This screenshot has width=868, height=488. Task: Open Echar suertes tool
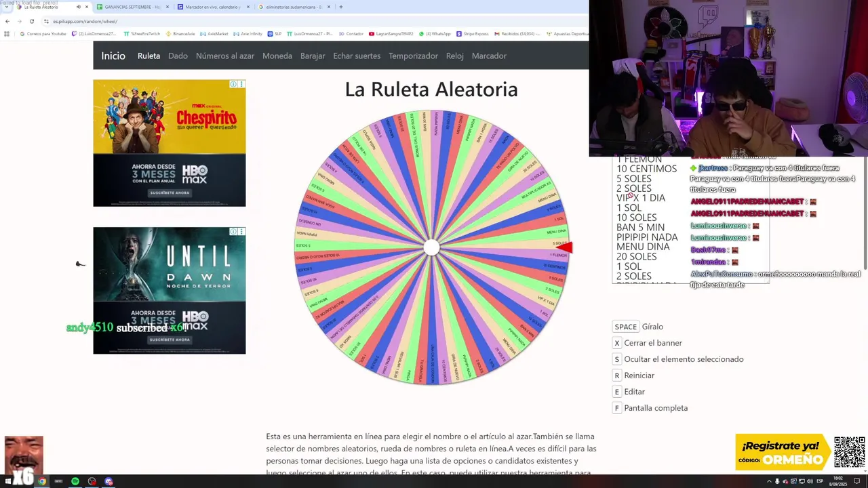357,56
